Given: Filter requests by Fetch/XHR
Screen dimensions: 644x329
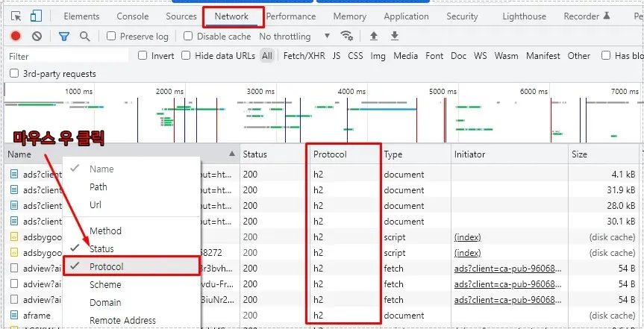Looking at the screenshot, I should click(304, 55).
